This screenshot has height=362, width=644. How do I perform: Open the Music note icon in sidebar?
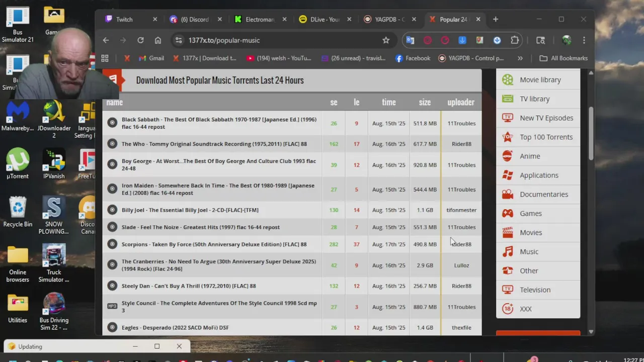[x=508, y=251]
